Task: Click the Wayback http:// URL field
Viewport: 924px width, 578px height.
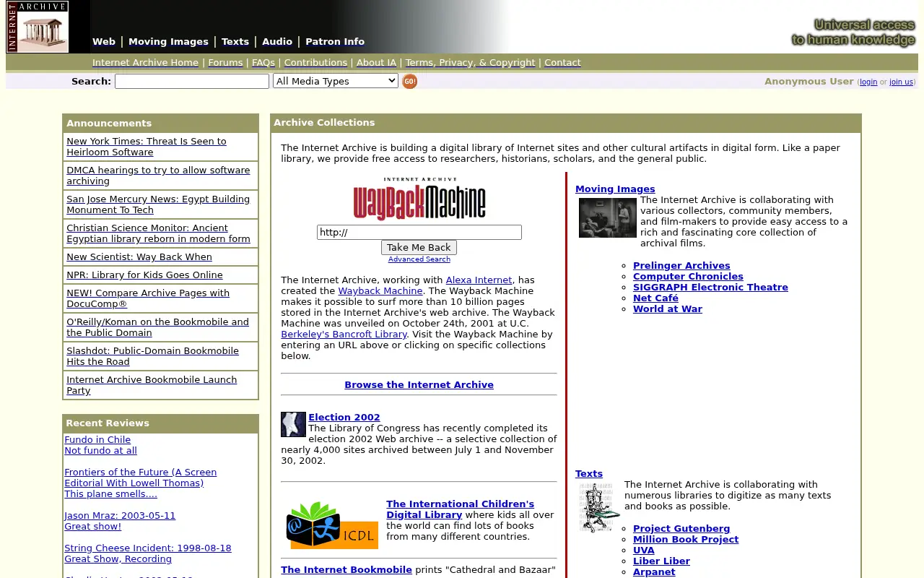Action: coord(419,232)
